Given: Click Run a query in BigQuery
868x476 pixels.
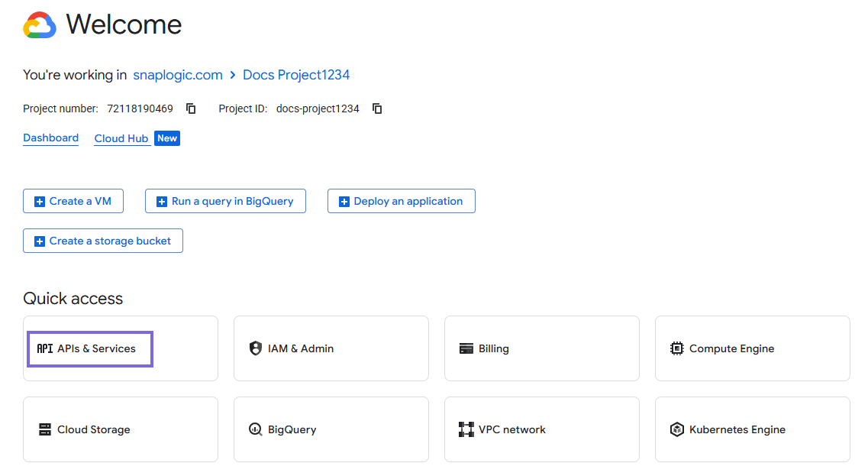Looking at the screenshot, I should click(x=225, y=201).
